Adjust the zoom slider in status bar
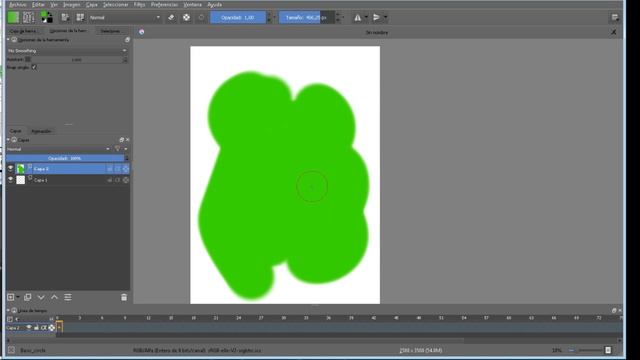 click(591, 350)
